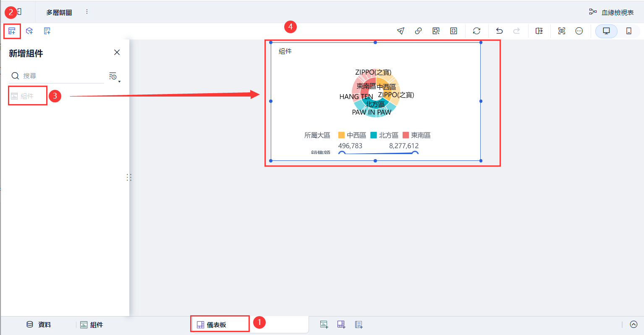Click the right slider handle under 8,277,612

pos(415,154)
